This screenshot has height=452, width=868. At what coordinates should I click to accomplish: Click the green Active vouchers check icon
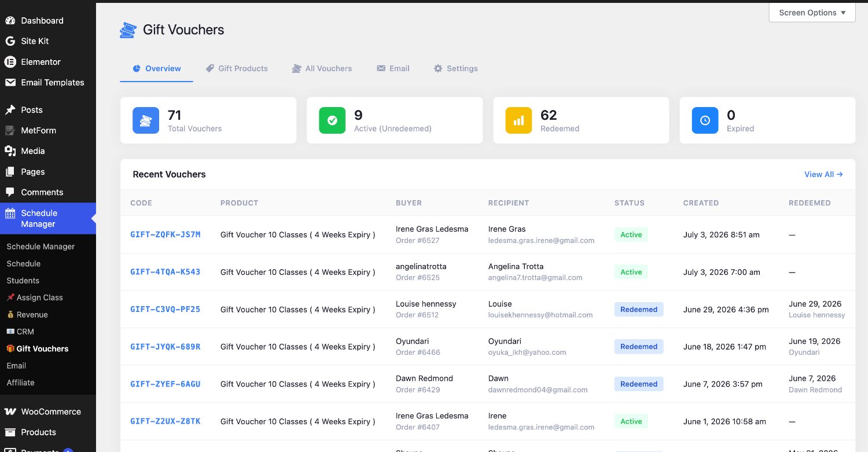point(332,120)
